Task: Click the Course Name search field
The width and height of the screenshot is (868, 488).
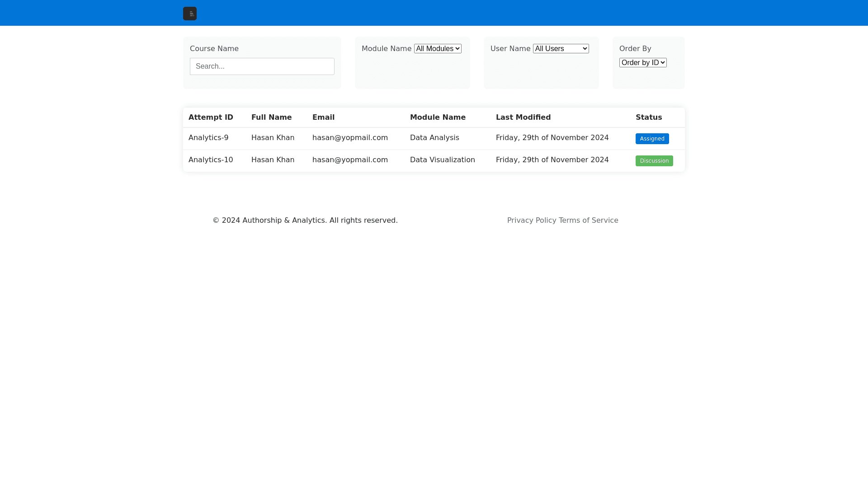Action: tap(262, 66)
